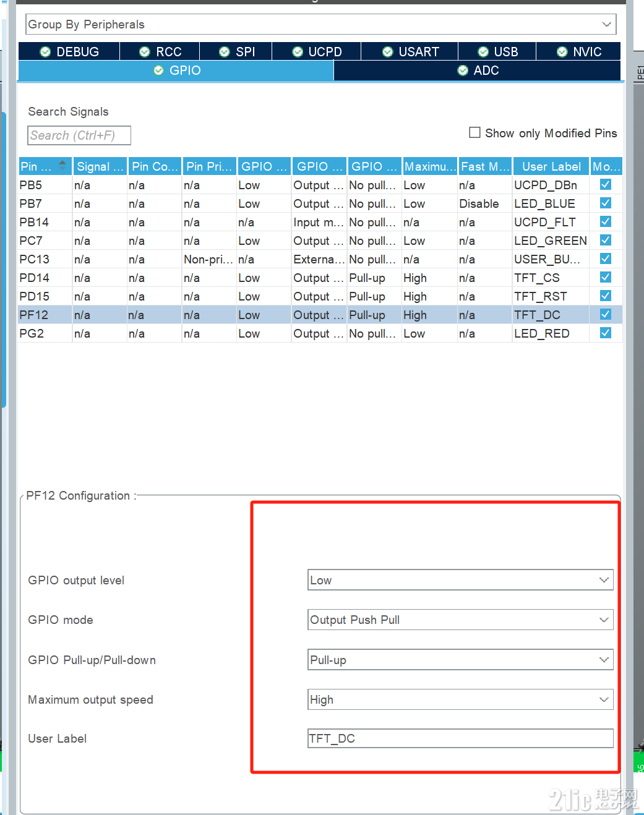This screenshot has width=644, height=815.
Task: Enable Show only Modified Pins
Action: pyautogui.click(x=474, y=132)
